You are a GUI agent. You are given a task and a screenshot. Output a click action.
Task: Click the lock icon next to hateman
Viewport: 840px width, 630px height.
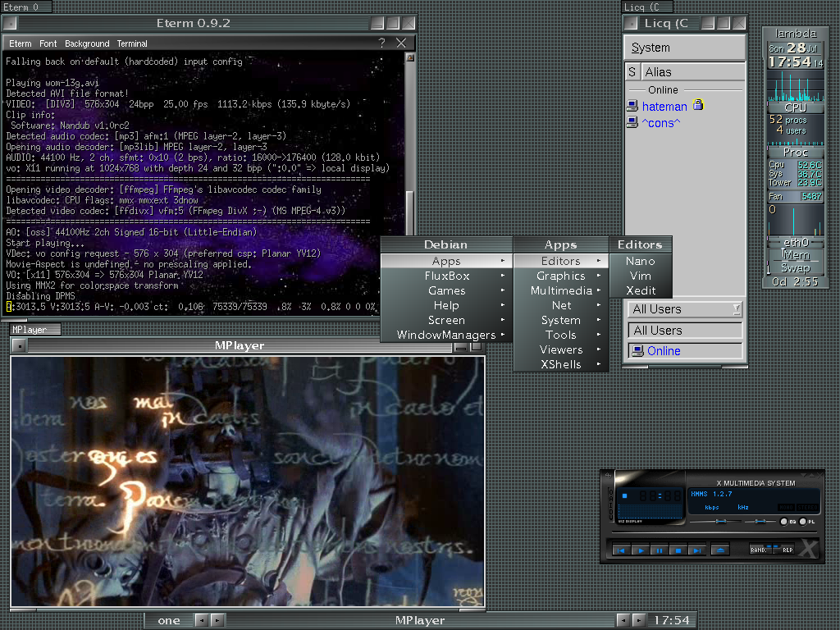(x=697, y=105)
